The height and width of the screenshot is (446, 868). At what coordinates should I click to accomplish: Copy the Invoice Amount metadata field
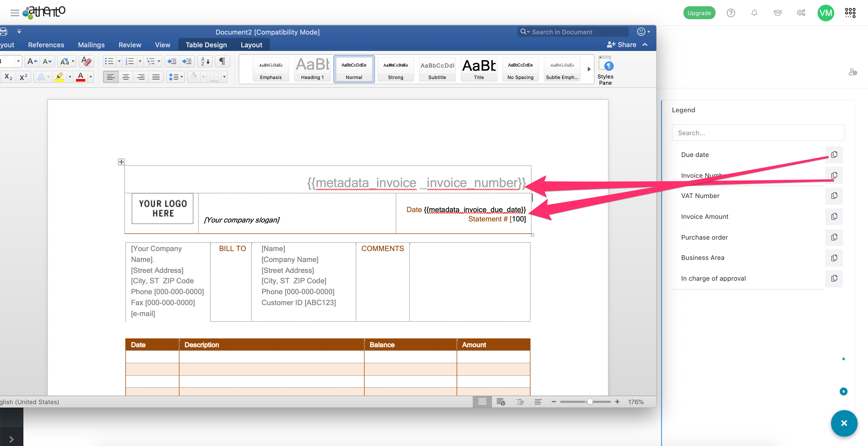click(834, 217)
